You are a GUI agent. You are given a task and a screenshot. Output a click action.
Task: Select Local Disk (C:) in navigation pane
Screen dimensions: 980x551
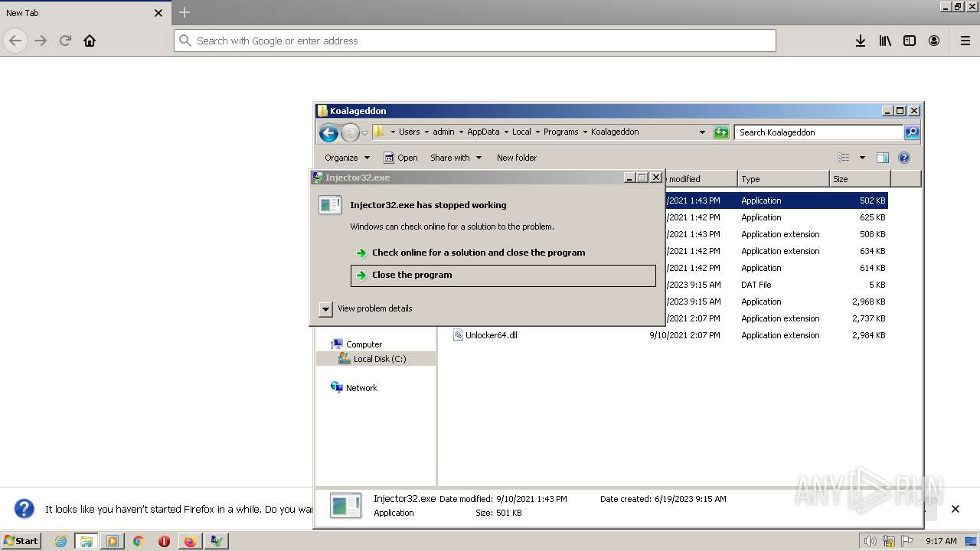click(379, 359)
